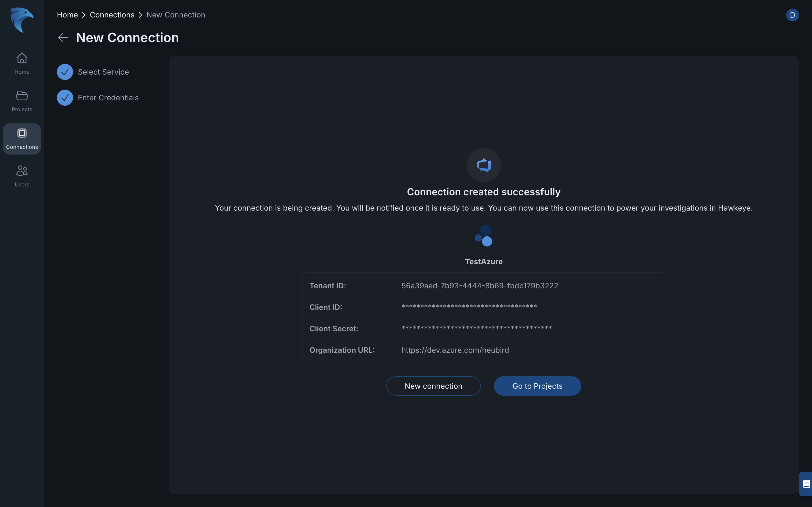The height and width of the screenshot is (507, 812).
Task: Open Home from the breadcrumb trail
Action: pyautogui.click(x=67, y=15)
